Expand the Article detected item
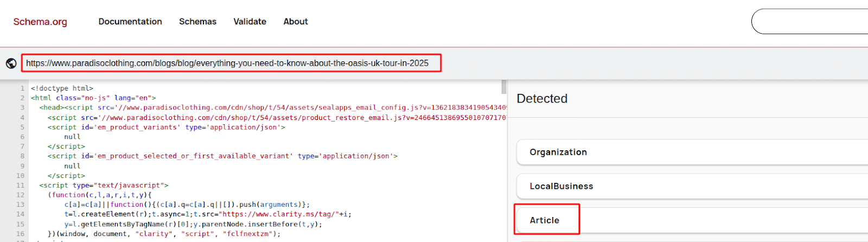This screenshot has height=242, width=868. point(692,220)
